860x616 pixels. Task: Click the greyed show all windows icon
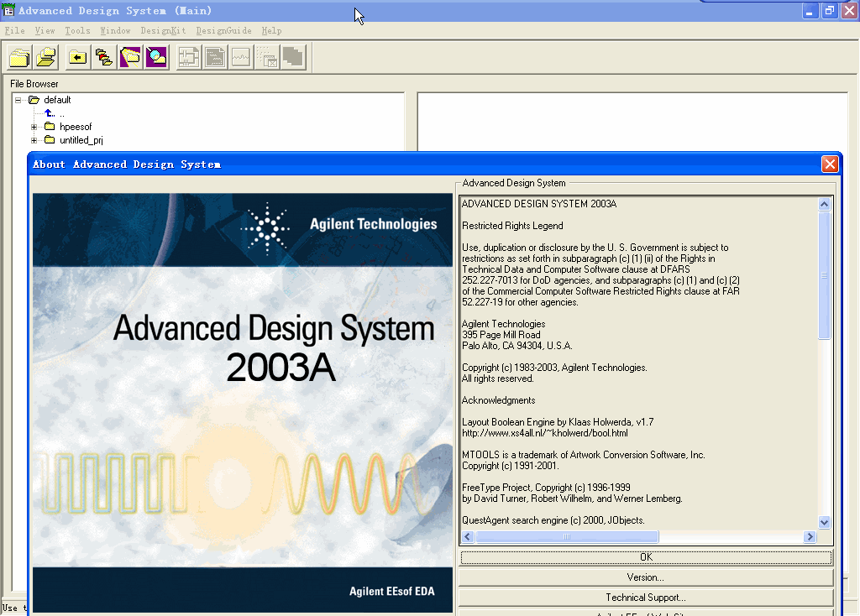[x=293, y=57]
